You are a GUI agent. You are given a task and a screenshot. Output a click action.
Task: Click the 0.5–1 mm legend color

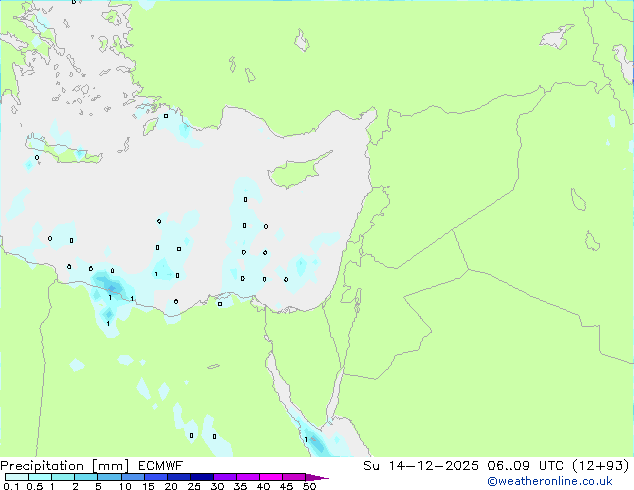(x=40, y=477)
